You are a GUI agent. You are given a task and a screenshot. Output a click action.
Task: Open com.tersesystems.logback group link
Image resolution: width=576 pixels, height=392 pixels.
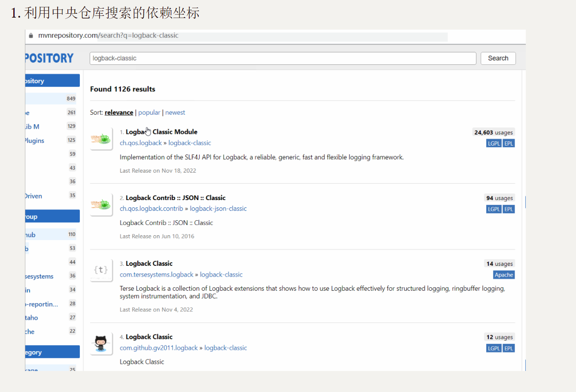pos(157,274)
